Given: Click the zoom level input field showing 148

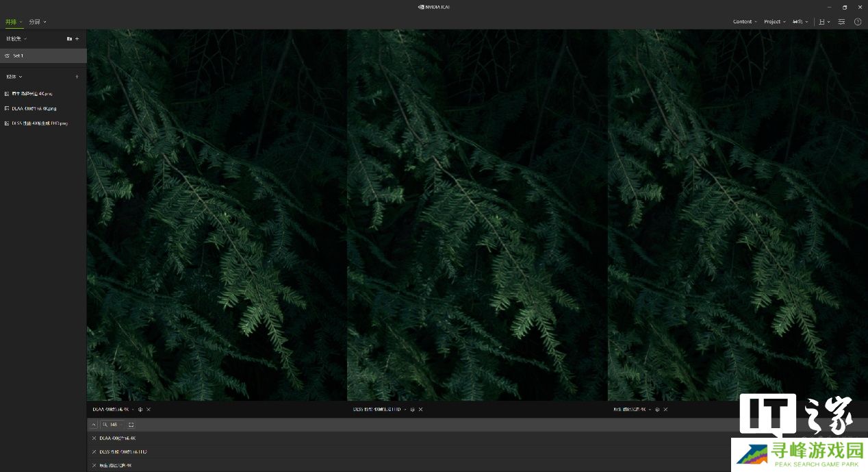Looking at the screenshot, I should (x=114, y=425).
